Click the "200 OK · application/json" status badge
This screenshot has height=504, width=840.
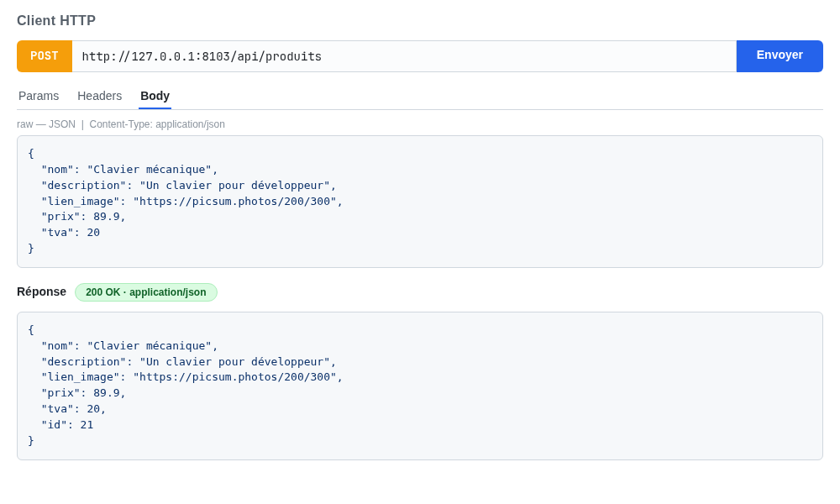(145, 292)
